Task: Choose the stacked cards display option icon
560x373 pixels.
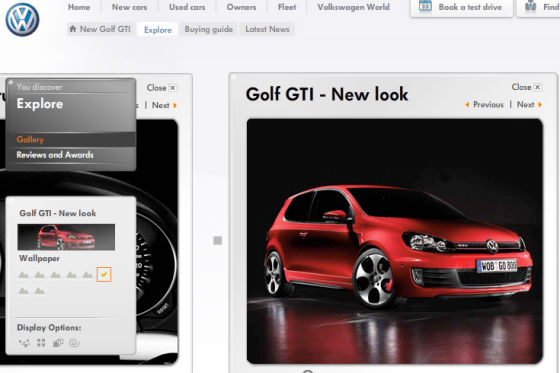Action: (x=58, y=343)
